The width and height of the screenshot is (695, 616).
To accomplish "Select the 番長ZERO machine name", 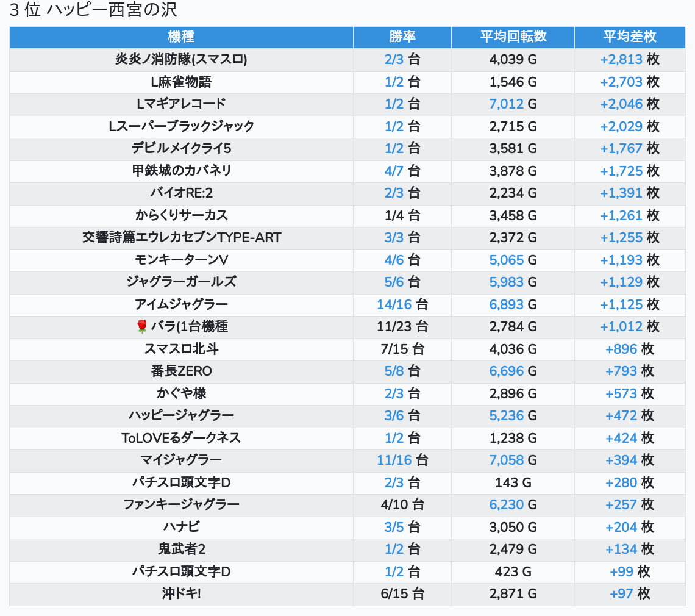I will [181, 371].
